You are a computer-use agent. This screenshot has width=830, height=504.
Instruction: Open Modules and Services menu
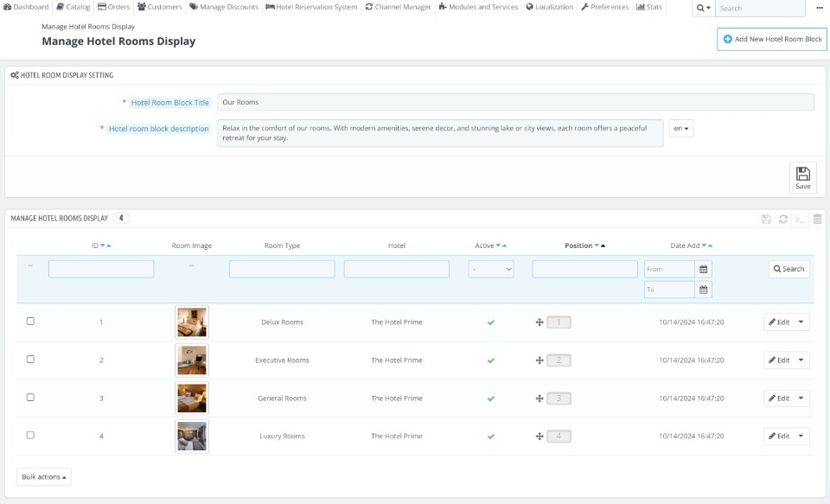point(478,7)
